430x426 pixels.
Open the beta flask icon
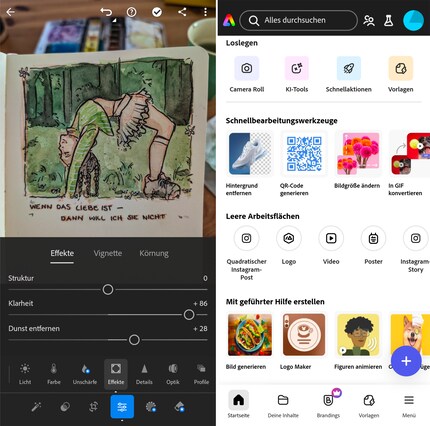coord(388,21)
